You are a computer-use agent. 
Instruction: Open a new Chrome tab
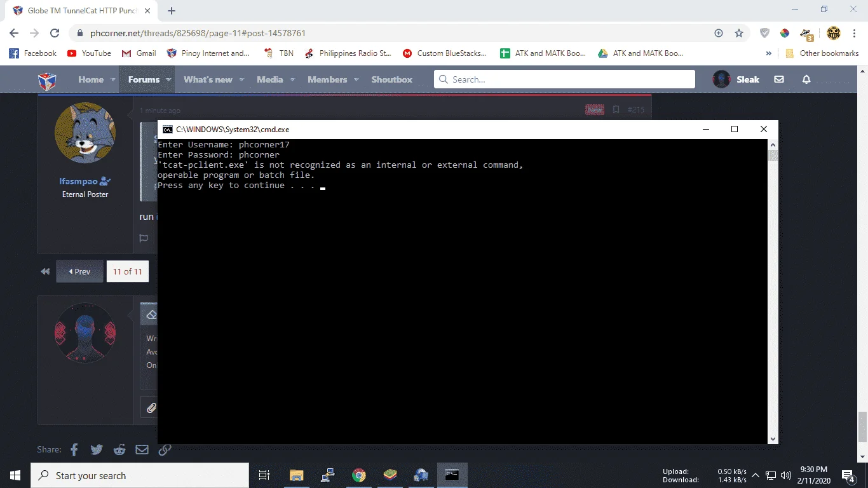[172, 11]
